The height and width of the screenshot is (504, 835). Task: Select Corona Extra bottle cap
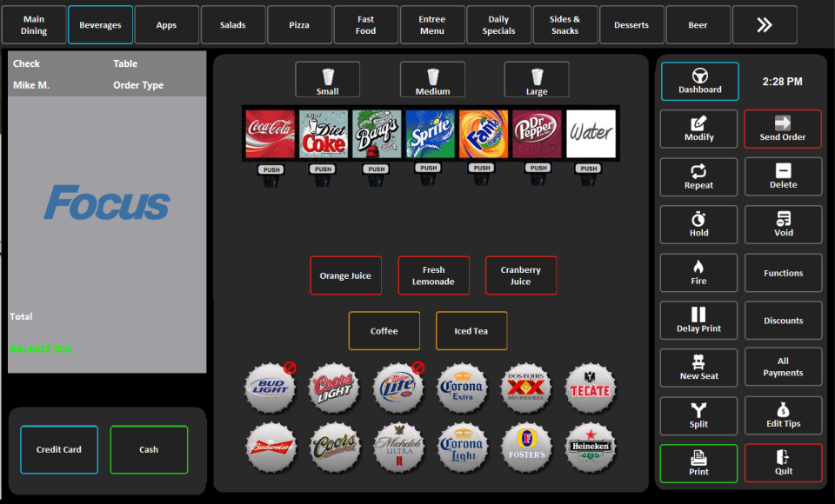(x=462, y=388)
